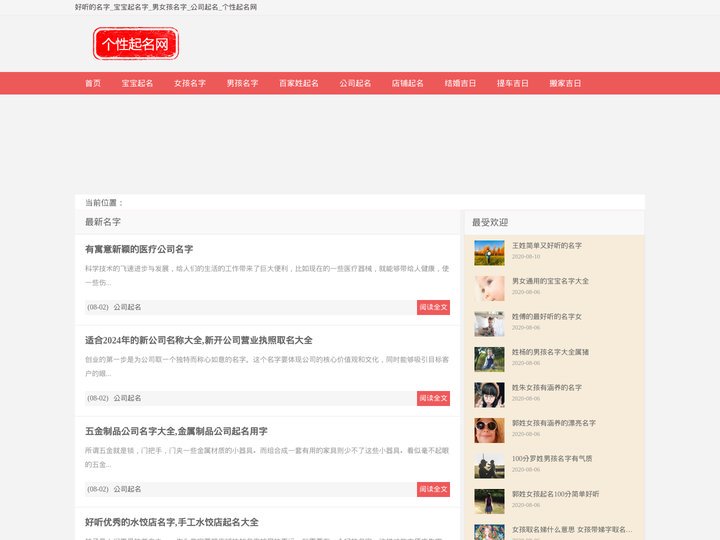Open thumbnail for 郭姓女孩起名100分简单好听

(489, 501)
